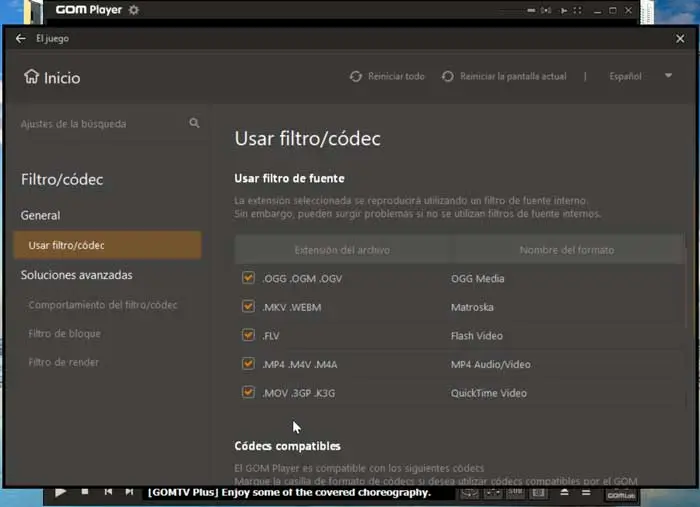Disable the .MOV .3GP .K3G QuickTime checkbox
700x507 pixels.
tap(248, 392)
